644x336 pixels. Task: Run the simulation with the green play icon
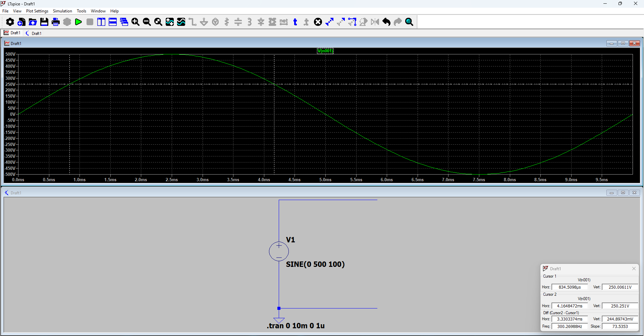pos(78,22)
